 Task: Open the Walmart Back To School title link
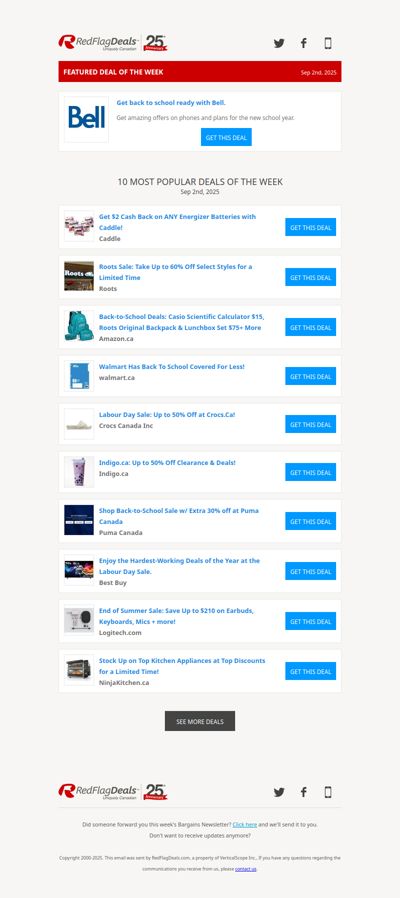172,367
